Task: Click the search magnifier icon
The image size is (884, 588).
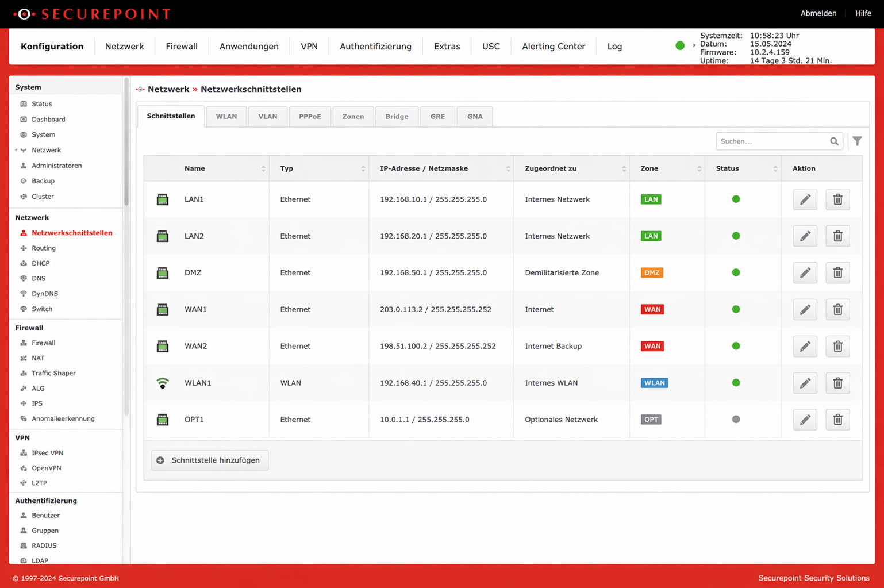Action: pos(834,141)
